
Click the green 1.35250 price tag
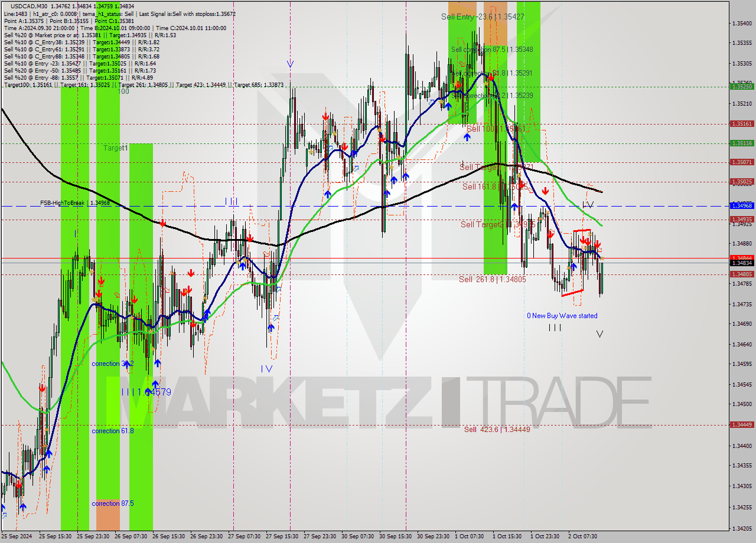pos(742,86)
